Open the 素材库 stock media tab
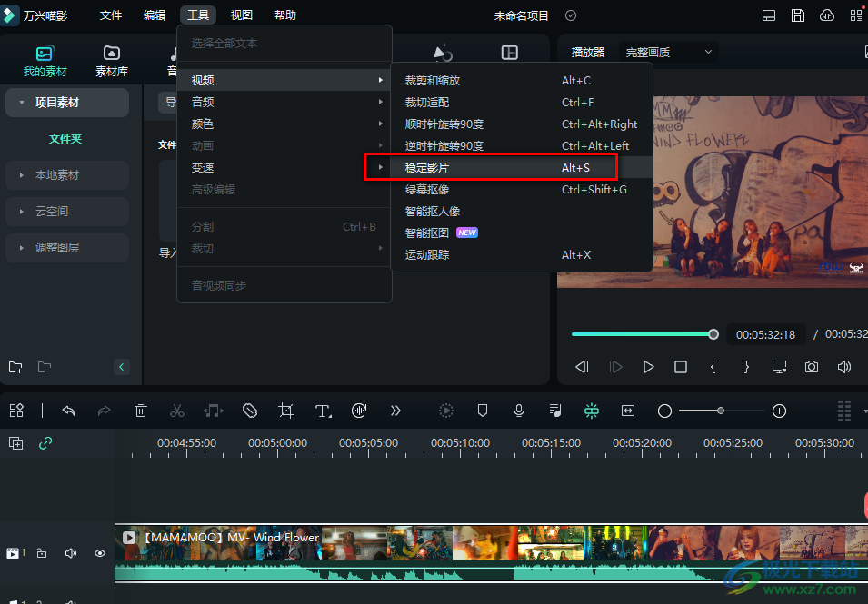Screen dimensions: 868x604 [x=111, y=61]
